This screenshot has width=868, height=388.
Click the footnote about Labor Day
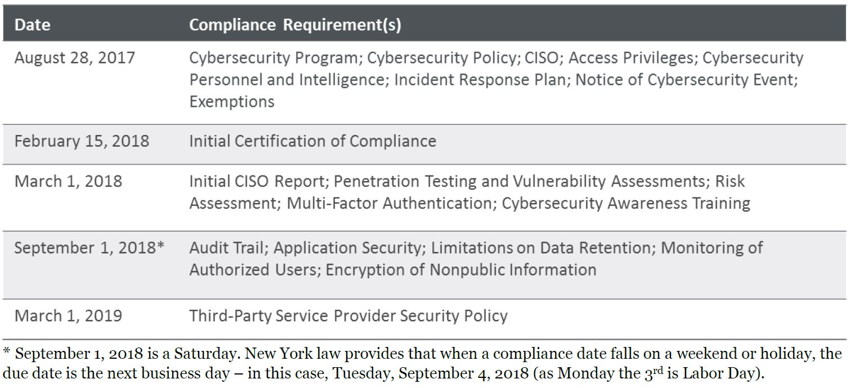click(x=422, y=364)
